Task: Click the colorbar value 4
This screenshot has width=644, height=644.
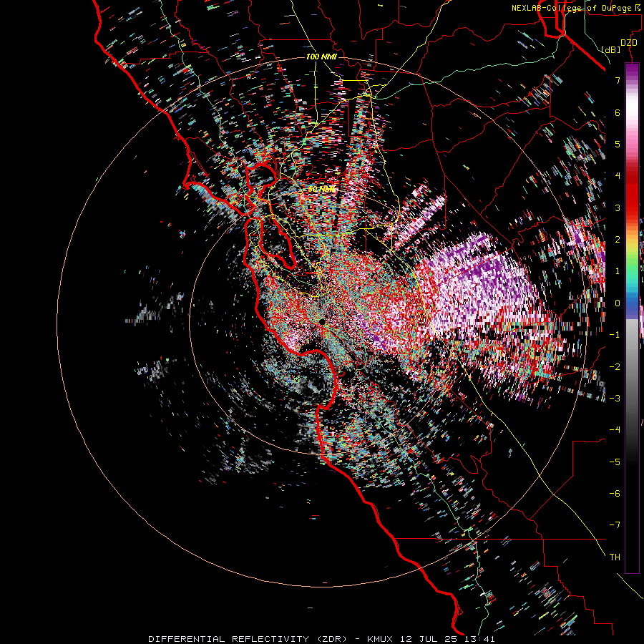Action: [618, 176]
